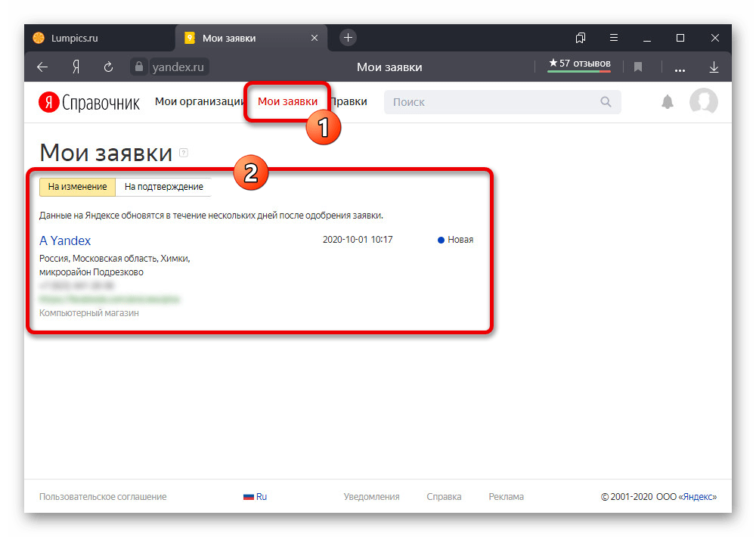
Task: Click into the 'Поиск' search field
Action: (491, 102)
